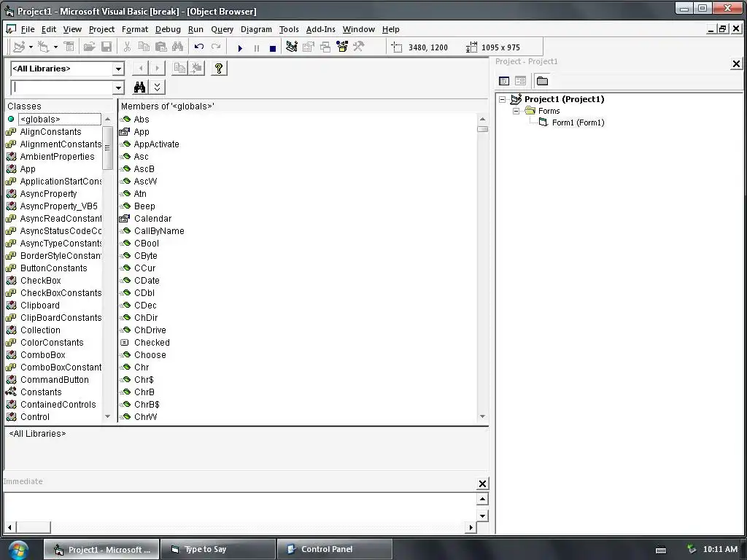Click the Add Form toolbar icon
The width and height of the screenshot is (747, 560).
43,47
